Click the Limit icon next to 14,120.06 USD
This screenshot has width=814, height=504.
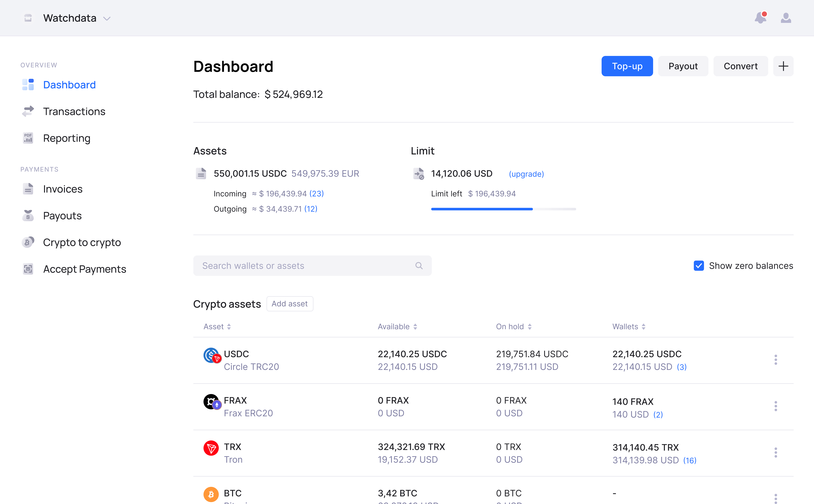click(418, 174)
